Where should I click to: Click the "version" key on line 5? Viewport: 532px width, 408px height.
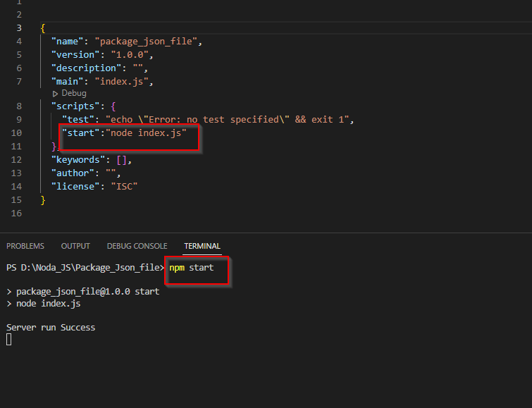point(75,55)
